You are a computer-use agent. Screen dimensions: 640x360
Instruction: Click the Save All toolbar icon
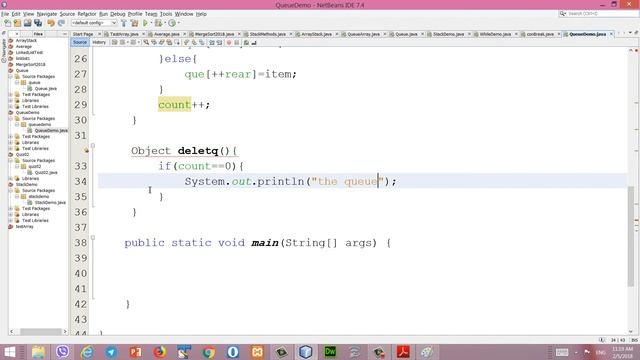click(x=38, y=23)
